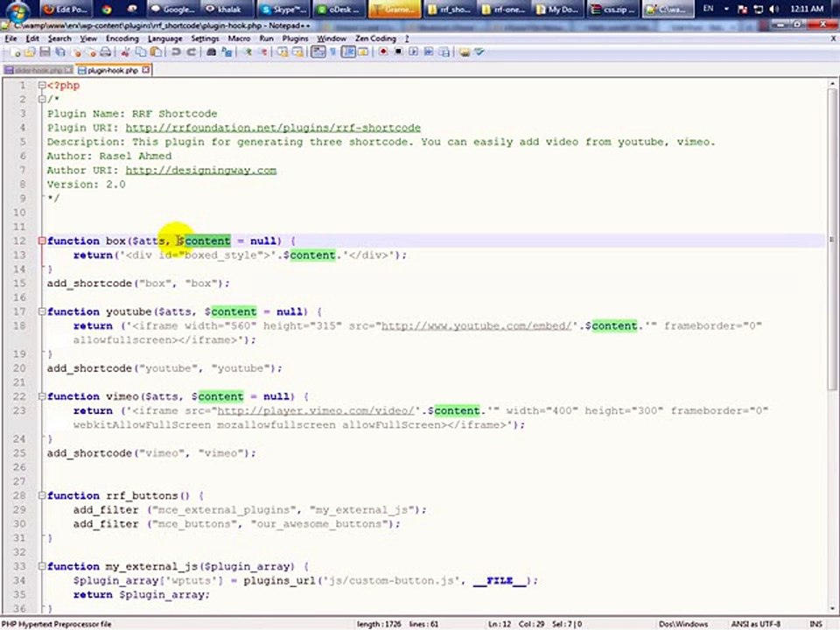Collapse function rrf_buttons fold marker
Image resolution: width=840 pixels, height=630 pixels.
(42, 495)
